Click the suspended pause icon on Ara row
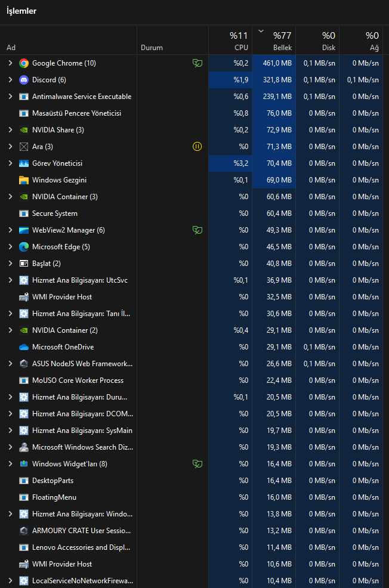This screenshot has width=389, height=588. pyautogui.click(x=197, y=147)
